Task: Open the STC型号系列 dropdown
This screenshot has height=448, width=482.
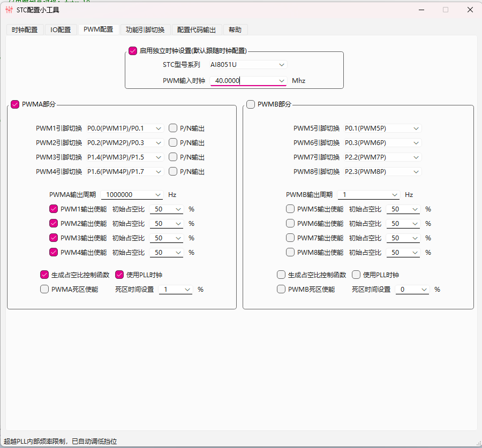Action: [x=248, y=65]
